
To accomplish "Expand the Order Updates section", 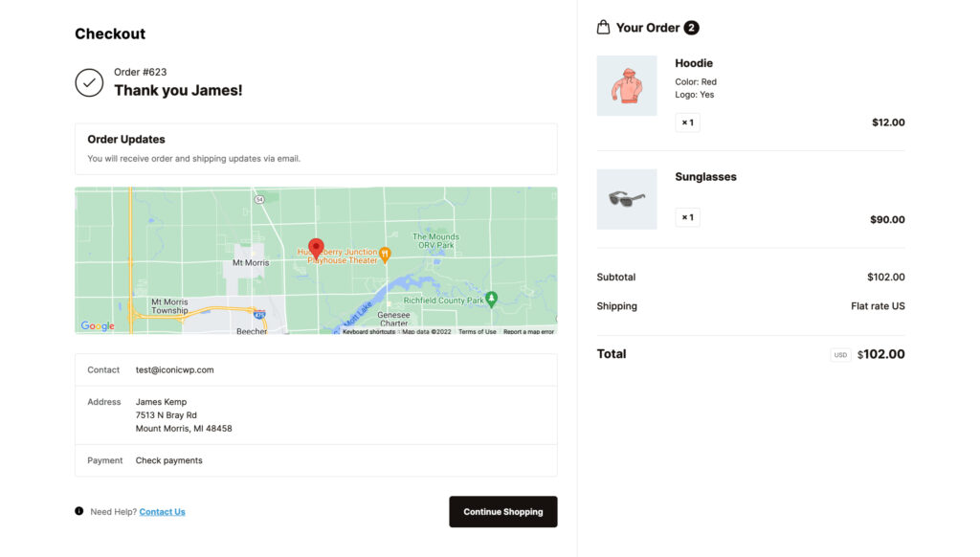I will [315, 147].
